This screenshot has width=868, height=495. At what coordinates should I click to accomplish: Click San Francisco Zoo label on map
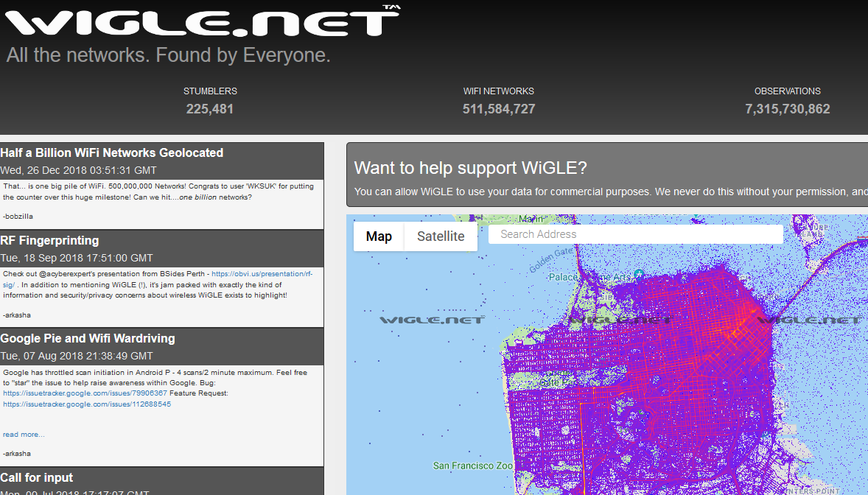(473, 466)
